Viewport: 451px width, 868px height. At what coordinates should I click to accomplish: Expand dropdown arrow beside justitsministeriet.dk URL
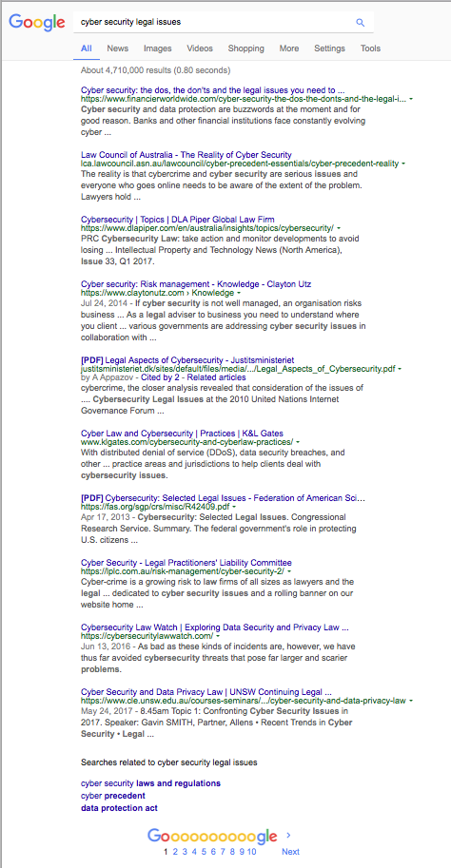pos(400,368)
